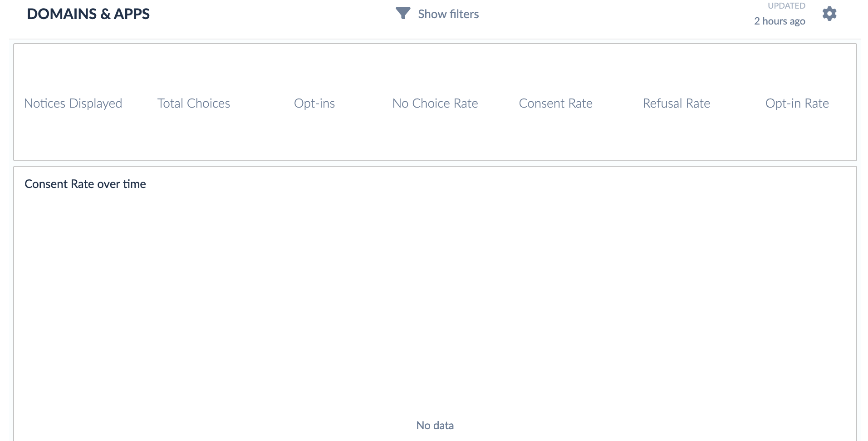Click the "2 hours ago" timestamp
This screenshot has height=441, width=868.
pos(779,21)
